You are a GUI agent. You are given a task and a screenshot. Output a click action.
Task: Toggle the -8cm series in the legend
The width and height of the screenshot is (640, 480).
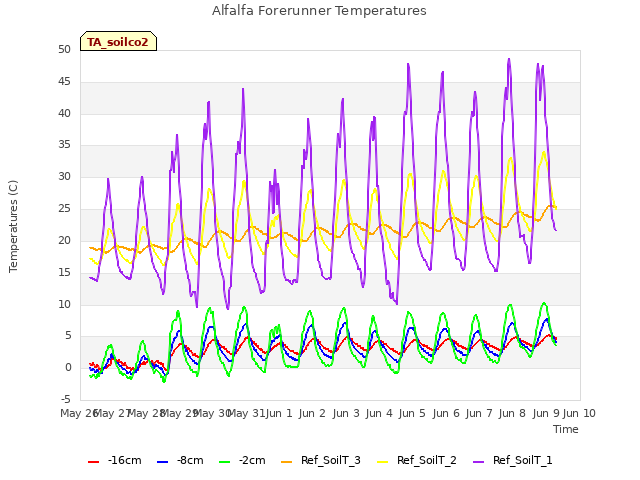point(180,460)
